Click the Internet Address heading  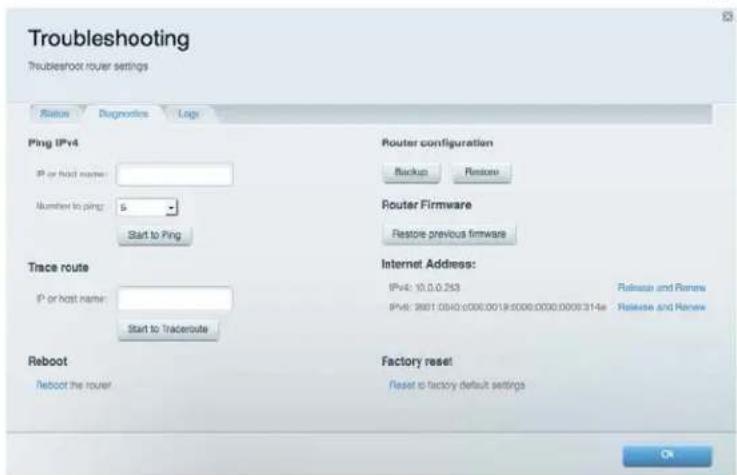point(429,264)
